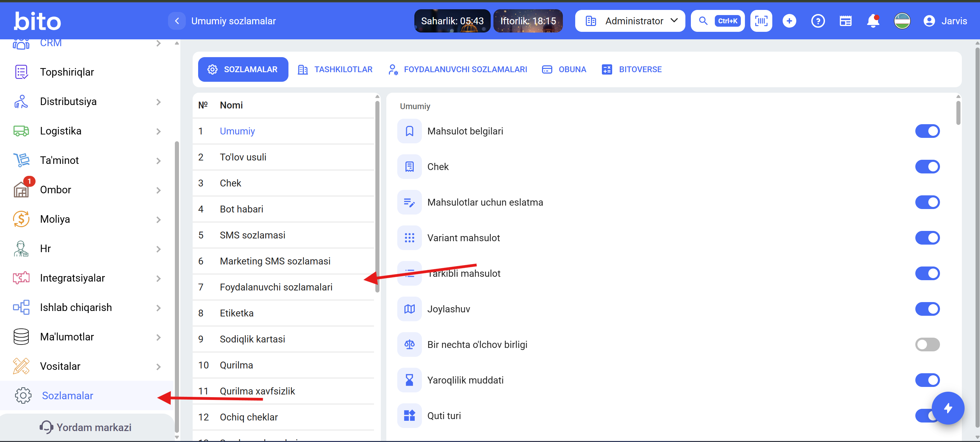Open the Administrator organization dropdown
Image resolution: width=980 pixels, height=442 pixels.
point(630,21)
